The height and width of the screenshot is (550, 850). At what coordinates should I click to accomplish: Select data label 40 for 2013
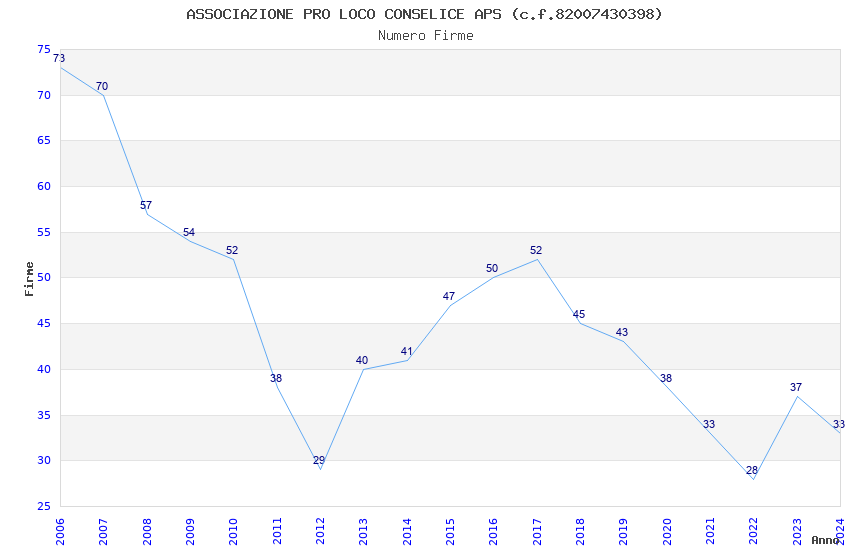click(x=362, y=360)
